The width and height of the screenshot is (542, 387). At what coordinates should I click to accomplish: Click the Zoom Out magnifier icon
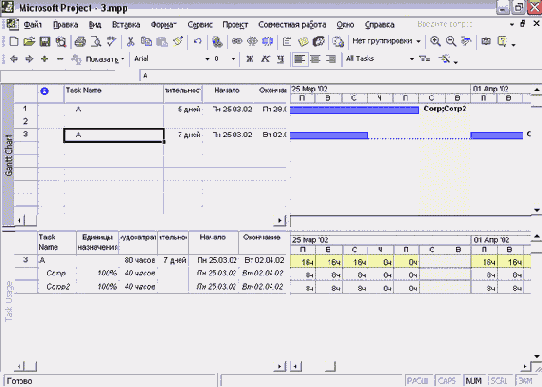451,42
